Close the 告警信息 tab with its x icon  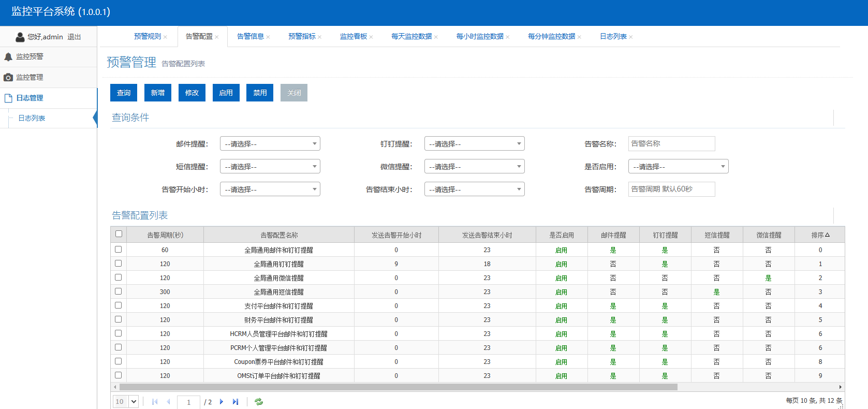click(x=268, y=37)
